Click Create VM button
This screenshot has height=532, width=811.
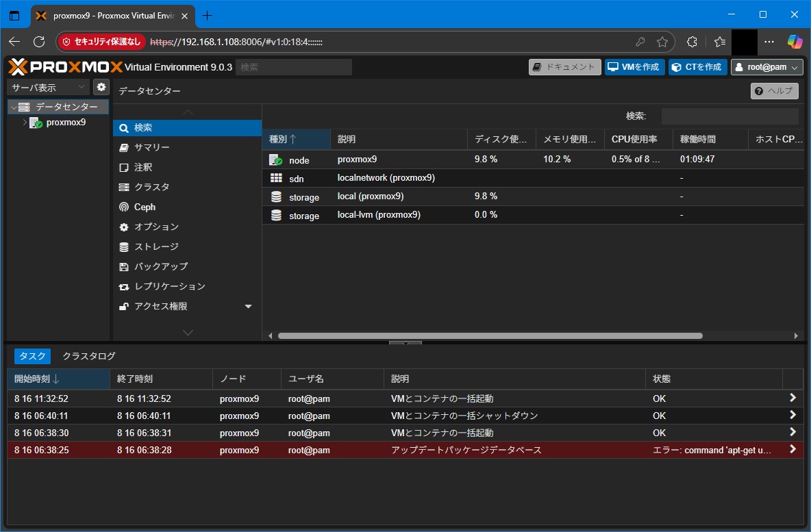point(635,67)
